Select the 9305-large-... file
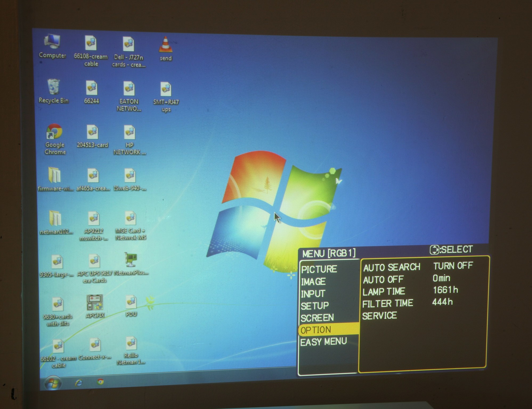Image resolution: width=532 pixels, height=409 pixels. (x=57, y=266)
